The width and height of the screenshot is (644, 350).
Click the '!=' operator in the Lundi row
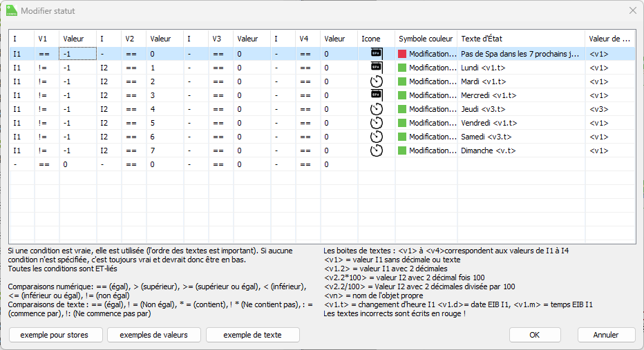[x=43, y=68]
